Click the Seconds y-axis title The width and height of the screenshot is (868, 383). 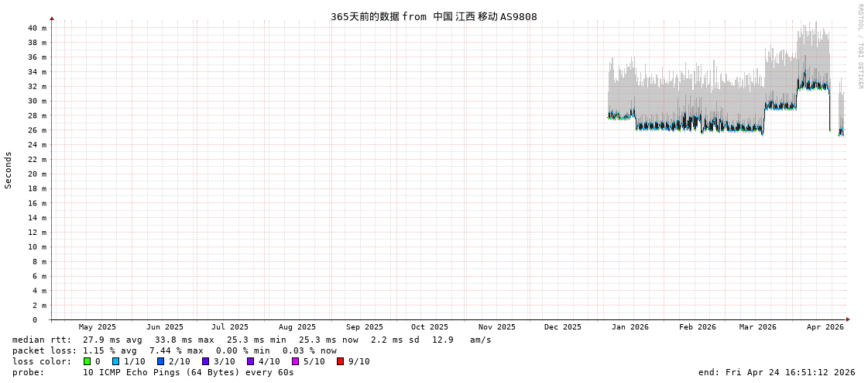tap(9, 170)
